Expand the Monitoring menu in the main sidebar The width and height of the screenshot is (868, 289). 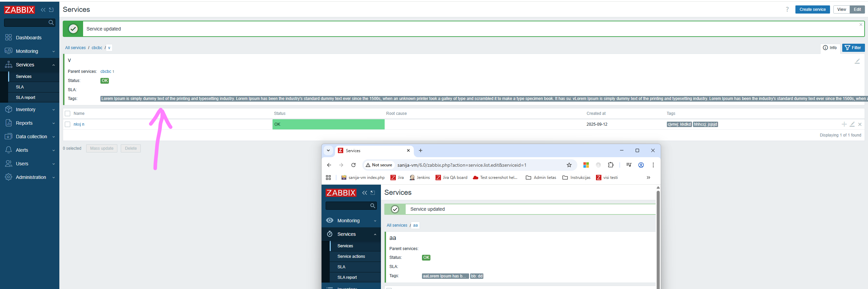(30, 51)
